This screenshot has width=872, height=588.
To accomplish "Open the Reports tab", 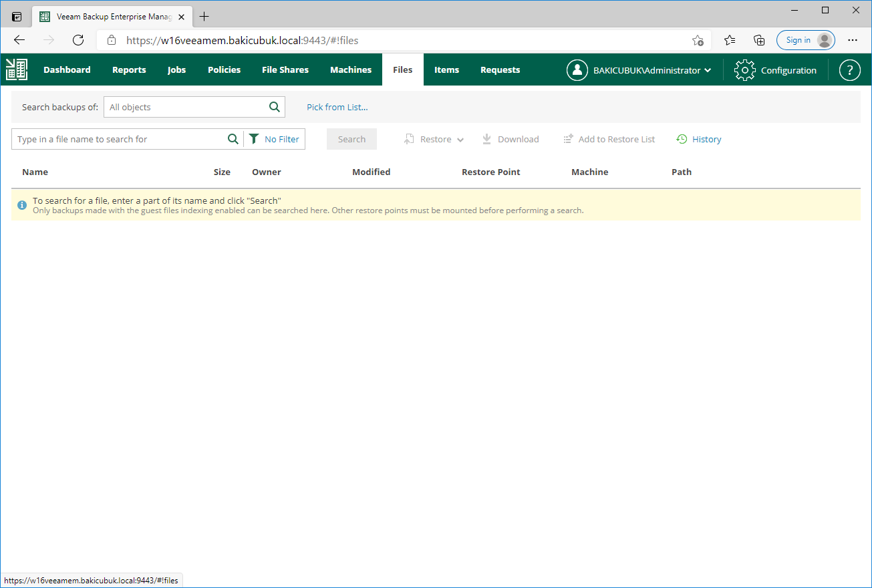I will click(x=129, y=69).
